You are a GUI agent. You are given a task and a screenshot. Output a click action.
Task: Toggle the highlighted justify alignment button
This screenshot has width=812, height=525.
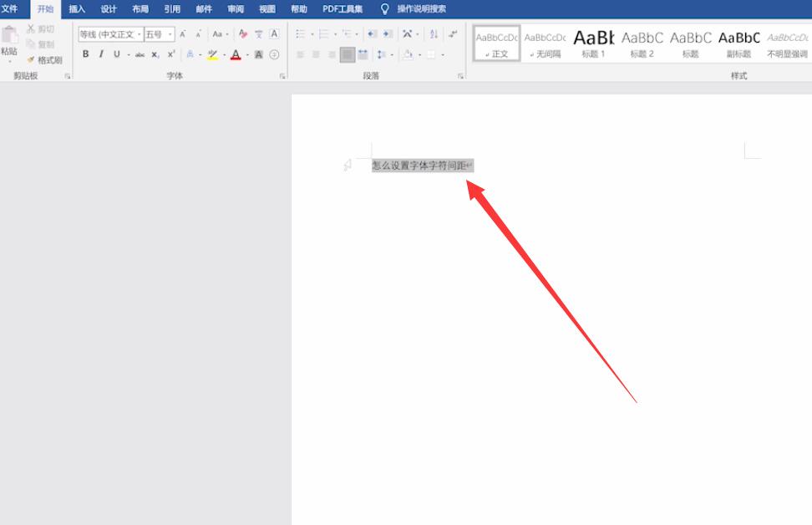348,54
